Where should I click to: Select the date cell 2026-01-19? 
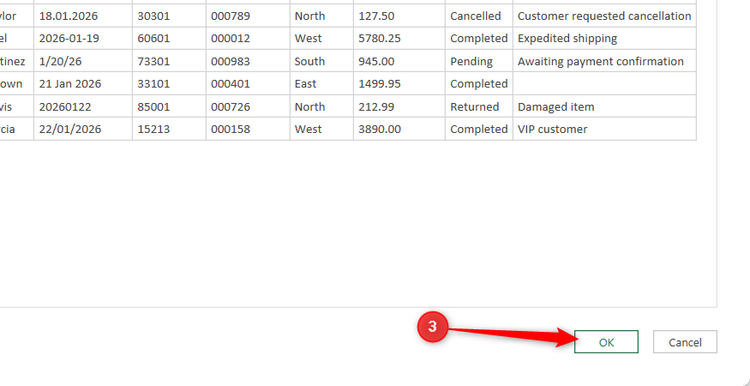tap(83, 38)
